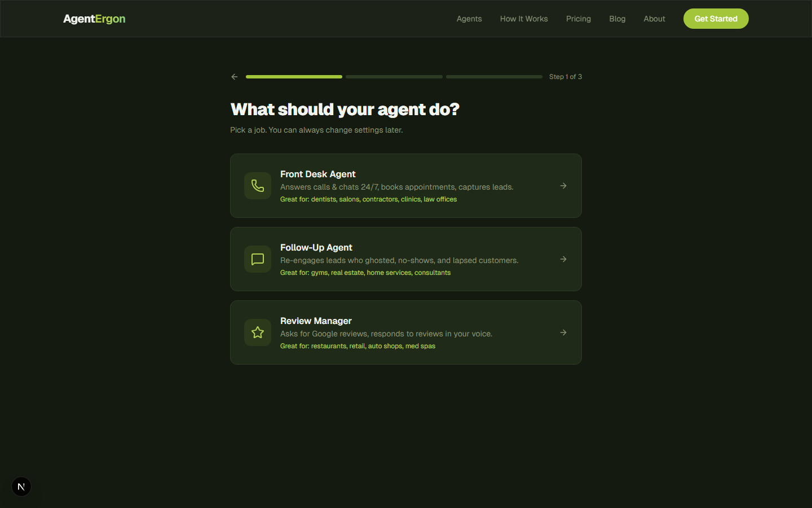The height and width of the screenshot is (508, 812).
Task: Go back with the left arrow icon
Action: pyautogui.click(x=235, y=77)
